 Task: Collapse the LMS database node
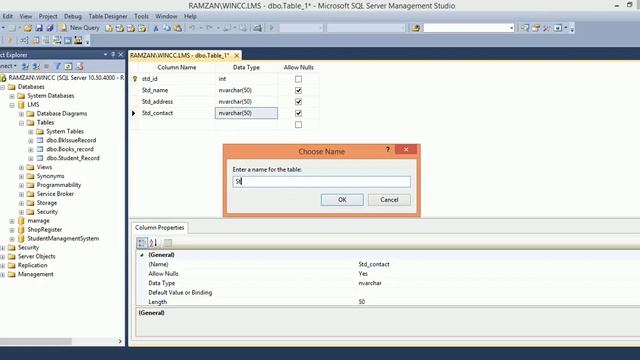pos(12,105)
